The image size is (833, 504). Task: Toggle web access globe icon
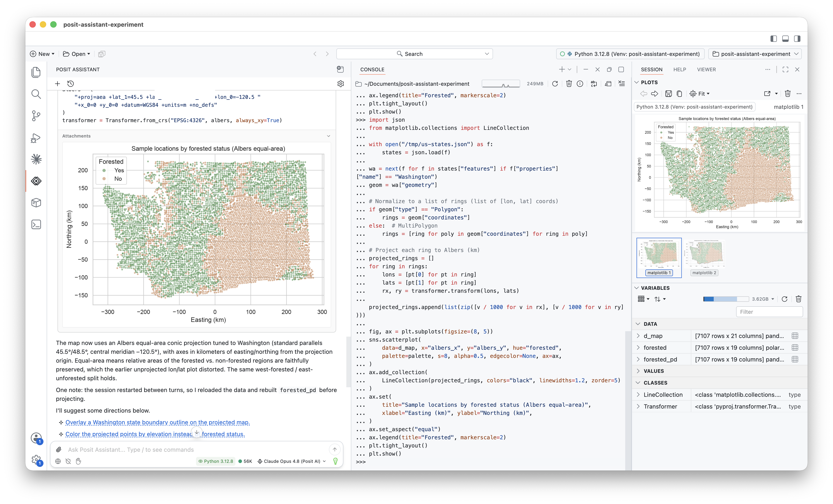(58, 461)
